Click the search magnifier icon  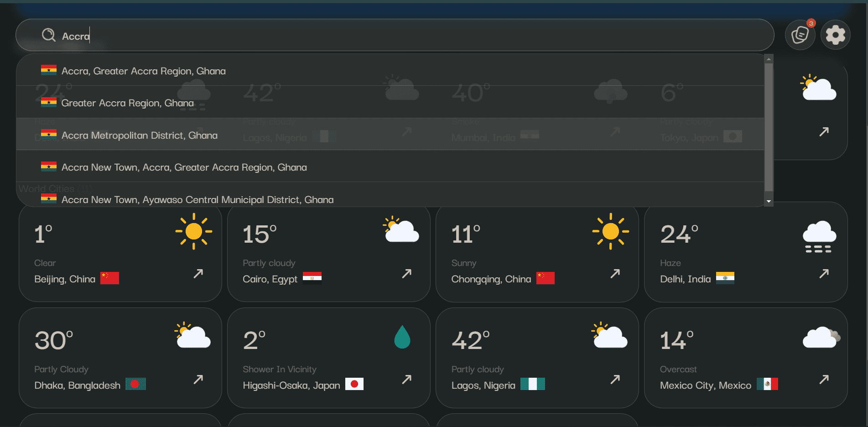(48, 35)
